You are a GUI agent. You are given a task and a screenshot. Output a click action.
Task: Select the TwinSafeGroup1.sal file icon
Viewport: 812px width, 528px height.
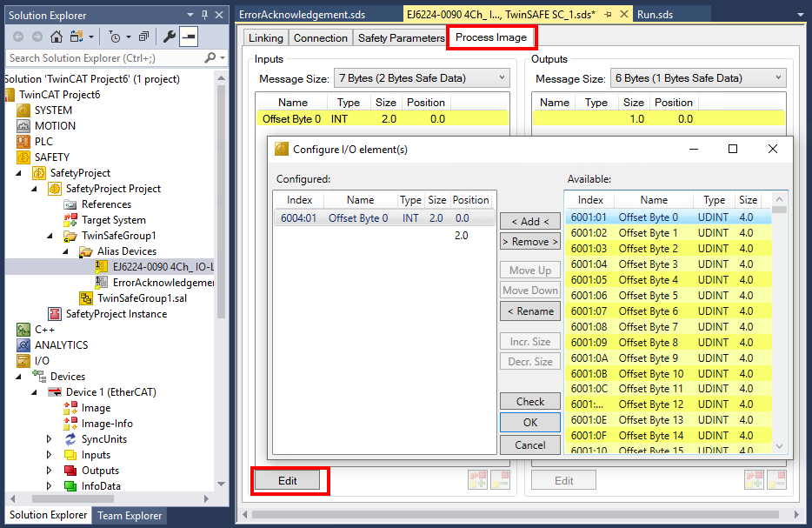pos(85,298)
